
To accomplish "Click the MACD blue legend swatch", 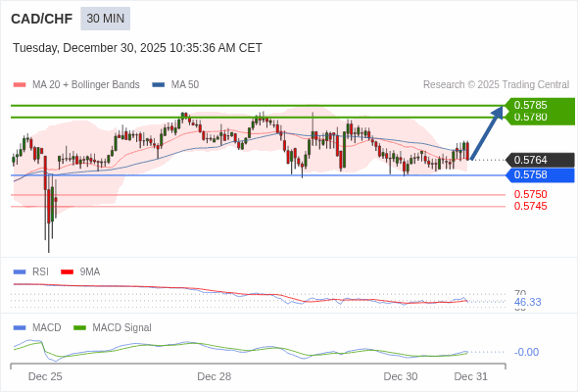I will pos(20,328).
